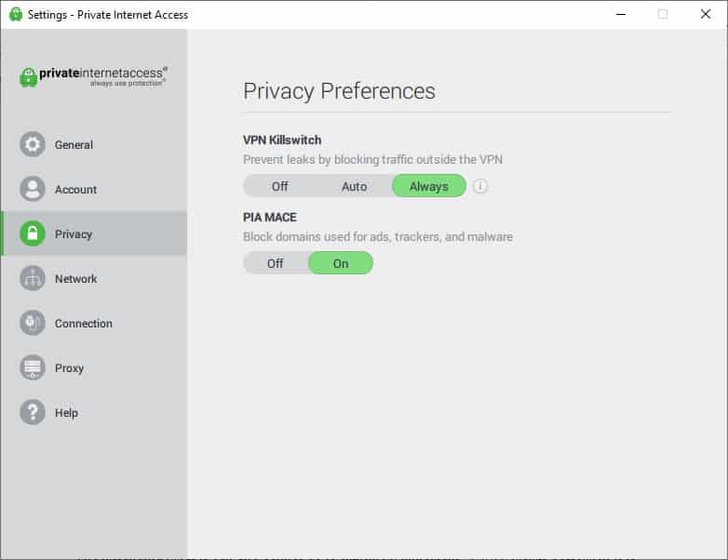
Task: Click the VPN Killswitch heading
Action: 282,140
